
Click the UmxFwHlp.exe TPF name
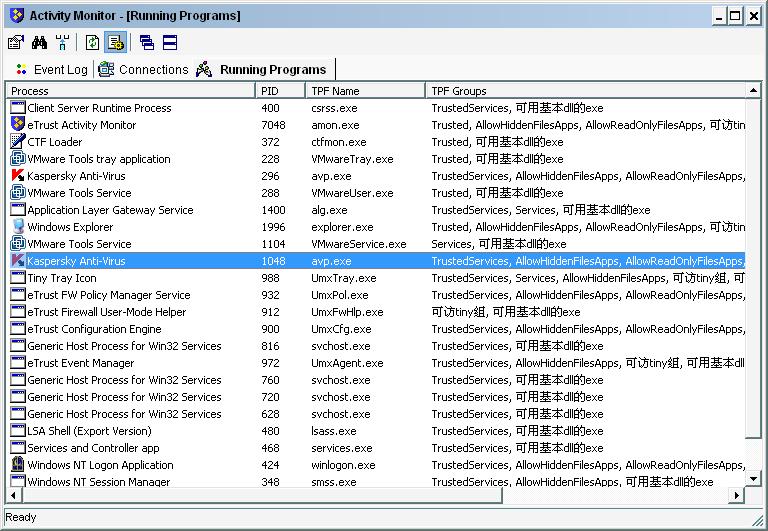pyautogui.click(x=347, y=312)
